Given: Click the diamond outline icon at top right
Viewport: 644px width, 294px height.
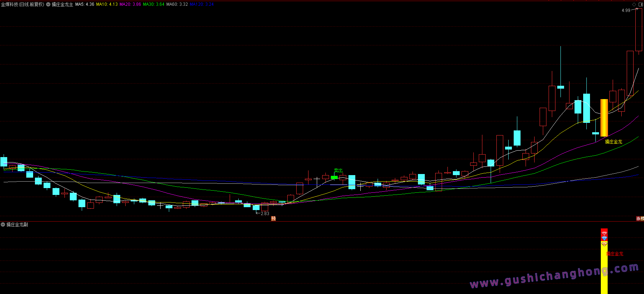Looking at the screenshot, I should coord(634,4).
